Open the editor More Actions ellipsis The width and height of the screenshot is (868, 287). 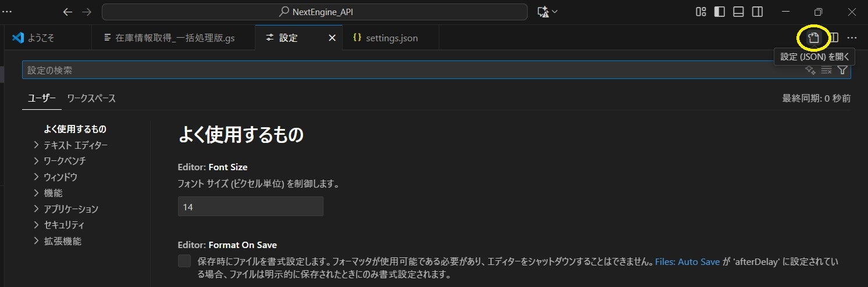coord(852,38)
